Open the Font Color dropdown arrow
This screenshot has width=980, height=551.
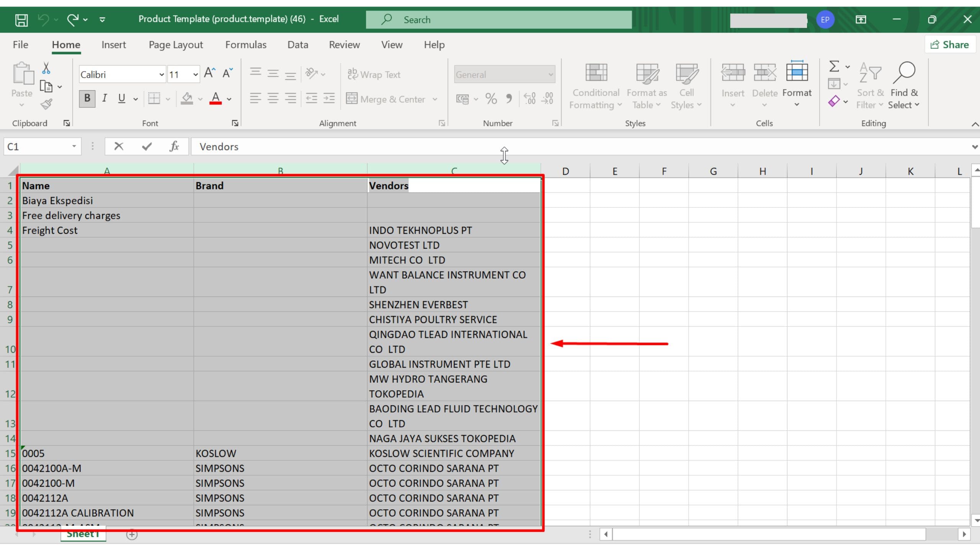[x=229, y=99]
